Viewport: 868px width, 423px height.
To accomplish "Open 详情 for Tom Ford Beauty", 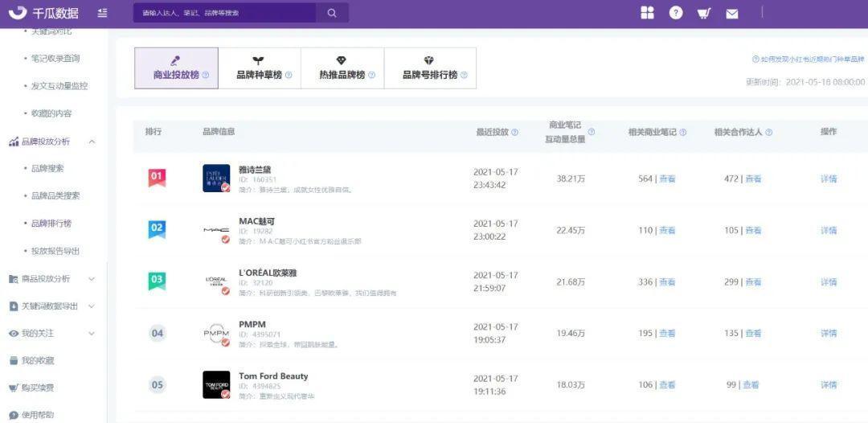I will (829, 384).
